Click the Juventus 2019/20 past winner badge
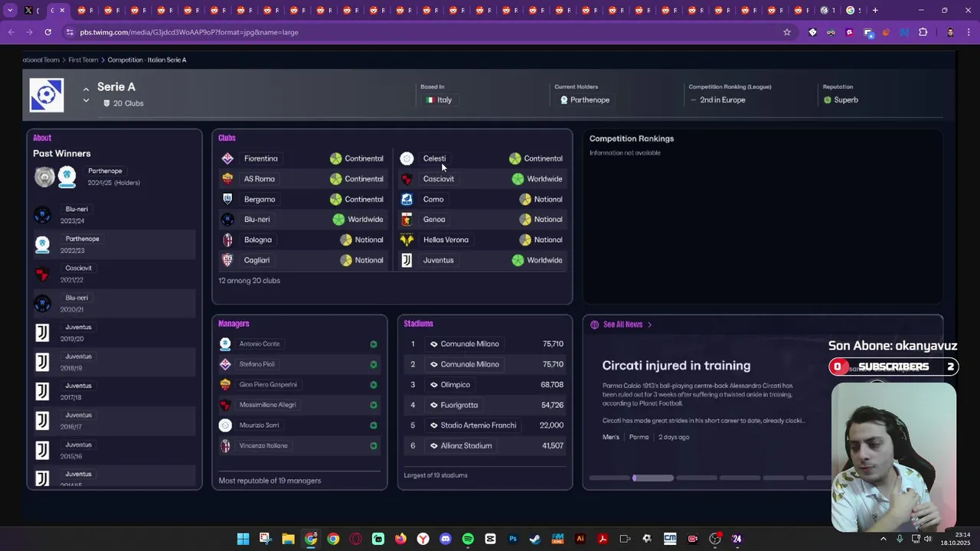 coord(43,333)
